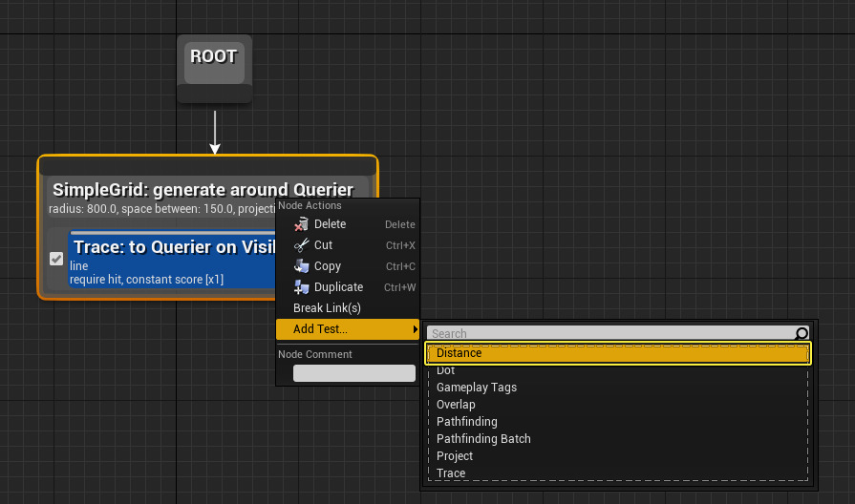Select the Distance test option
This screenshot has height=504, width=855.
[x=618, y=353]
